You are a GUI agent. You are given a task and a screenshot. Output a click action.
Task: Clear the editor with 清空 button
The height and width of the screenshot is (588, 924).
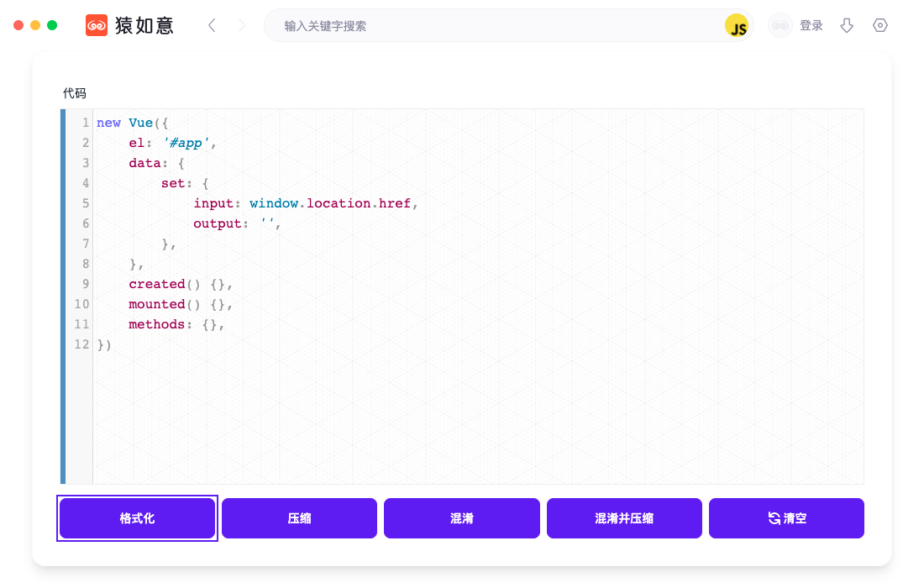(786, 518)
